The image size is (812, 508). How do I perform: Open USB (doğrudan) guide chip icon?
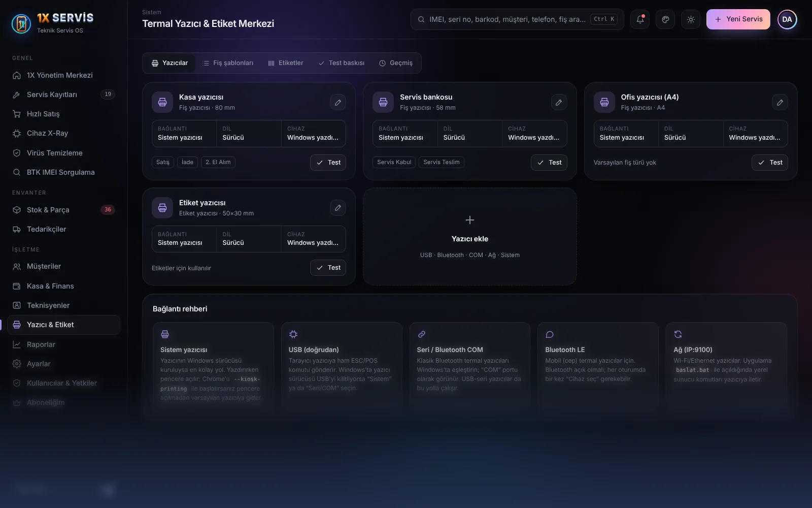point(293,334)
